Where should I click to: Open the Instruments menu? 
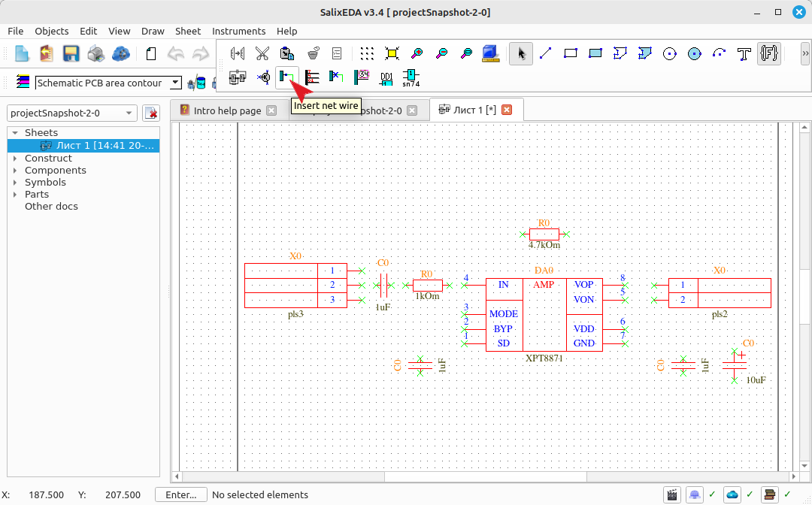tap(238, 31)
